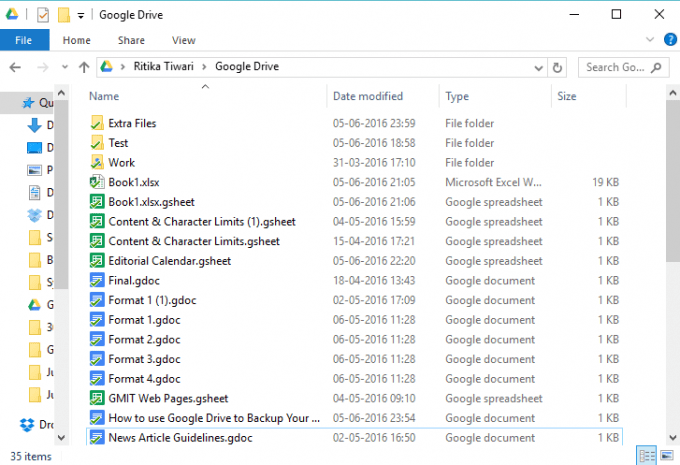
Task: Select the Test folder icon
Action: pos(97,143)
